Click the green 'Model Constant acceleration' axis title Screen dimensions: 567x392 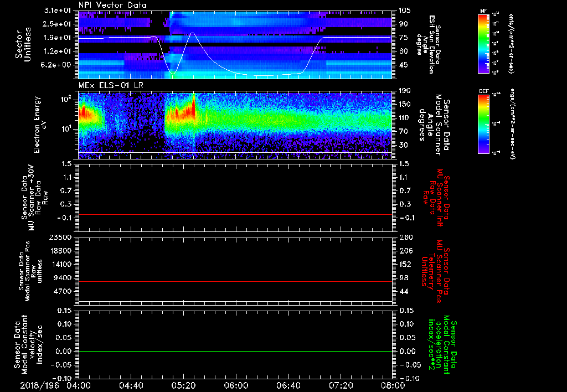pos(442,345)
